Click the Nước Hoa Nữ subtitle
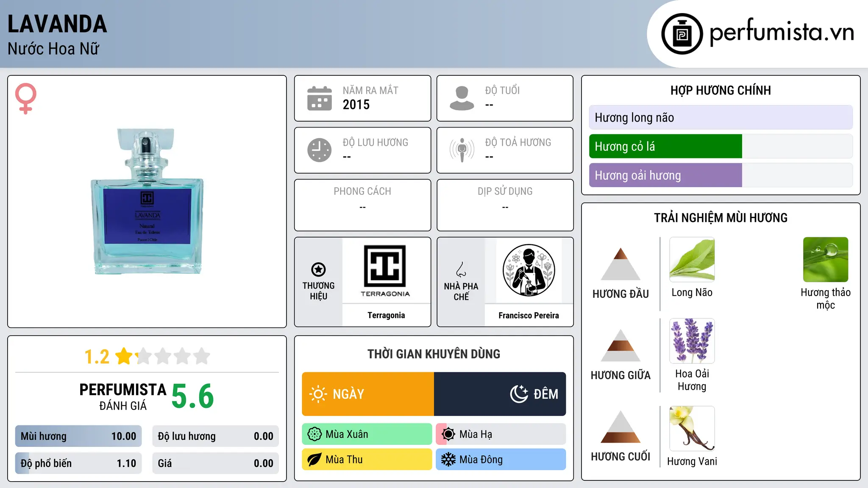The width and height of the screenshot is (868, 488). pyautogui.click(x=53, y=49)
